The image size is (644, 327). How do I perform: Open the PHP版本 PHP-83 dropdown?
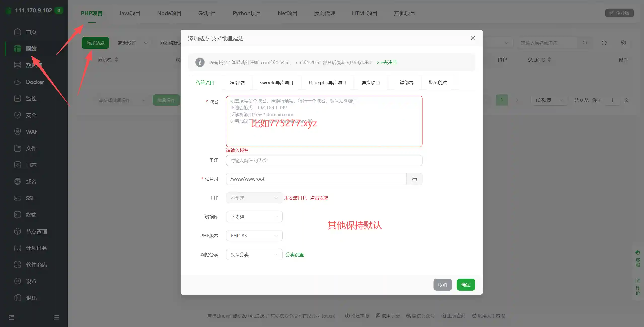pyautogui.click(x=254, y=236)
